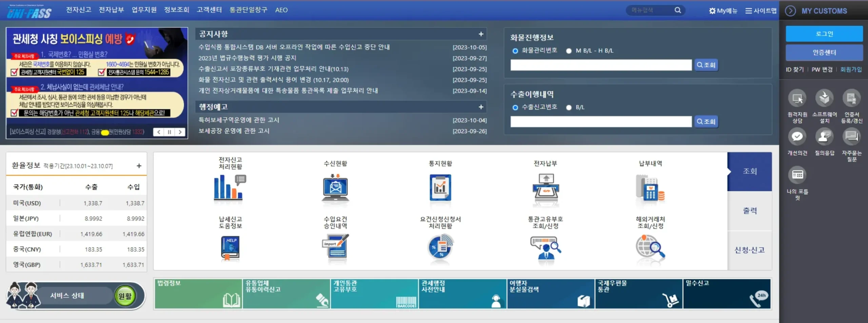The image size is (868, 323).
Task: Switch to the 출력 side tab
Action: tap(750, 210)
